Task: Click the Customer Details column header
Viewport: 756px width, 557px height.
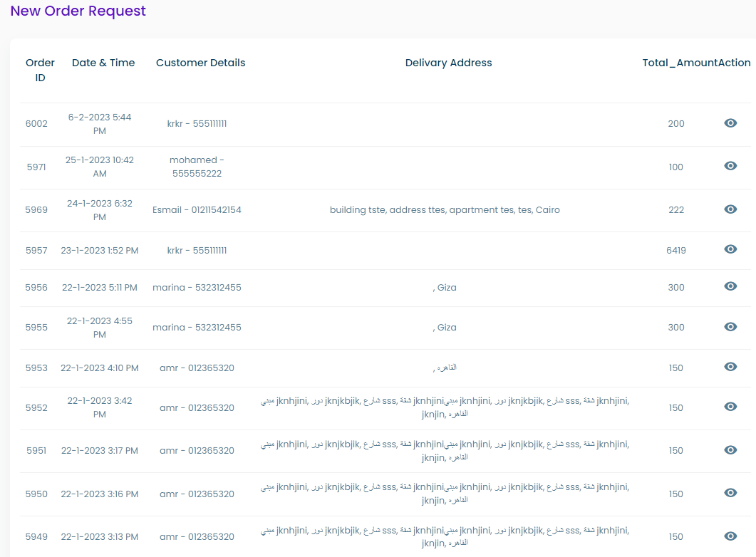Action: (x=200, y=63)
